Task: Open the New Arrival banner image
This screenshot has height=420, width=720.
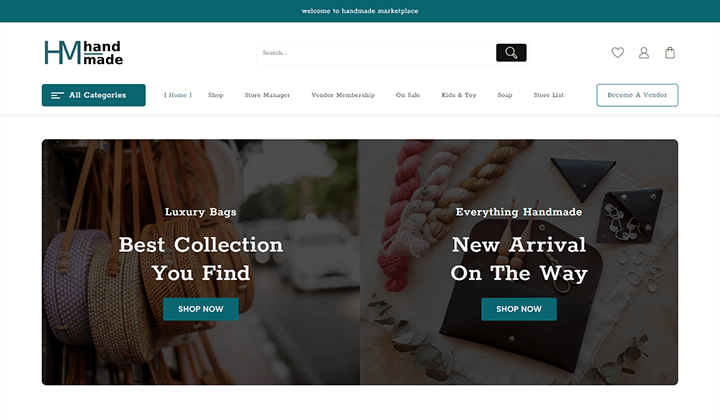Action: click(519, 262)
